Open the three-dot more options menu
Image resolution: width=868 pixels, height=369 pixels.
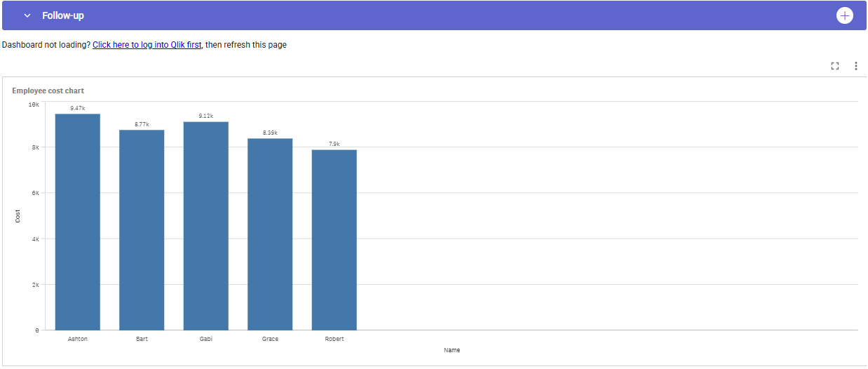point(856,66)
